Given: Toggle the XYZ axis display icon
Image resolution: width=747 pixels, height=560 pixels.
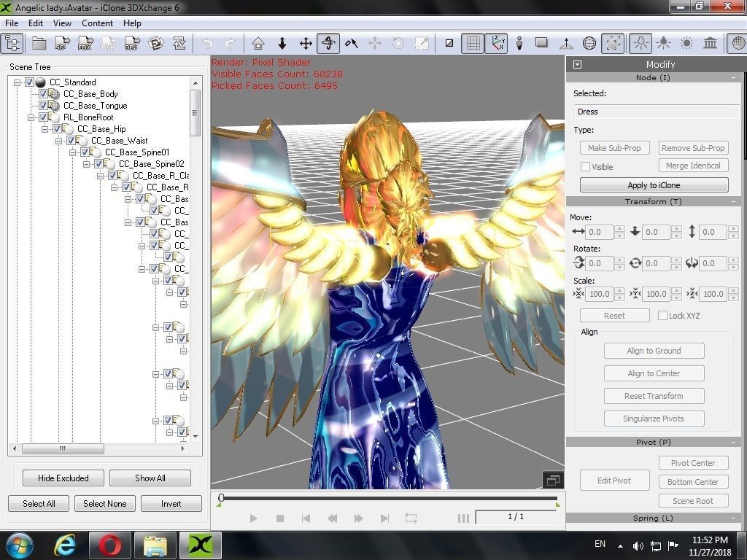Looking at the screenshot, I should tap(496, 43).
